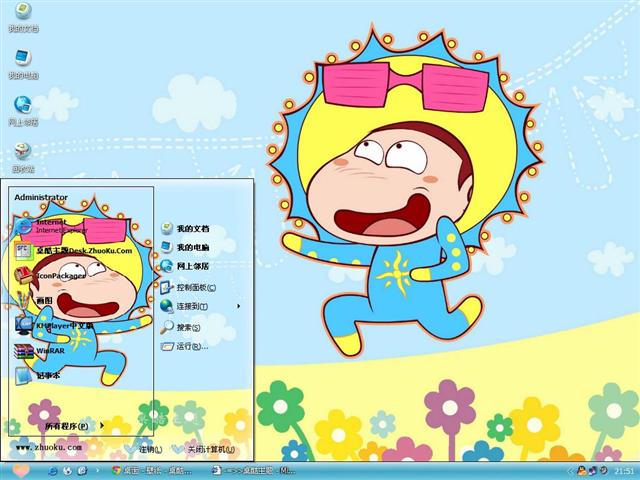
Task: Expand the Quick Launch overflow chevron
Action: (98, 470)
